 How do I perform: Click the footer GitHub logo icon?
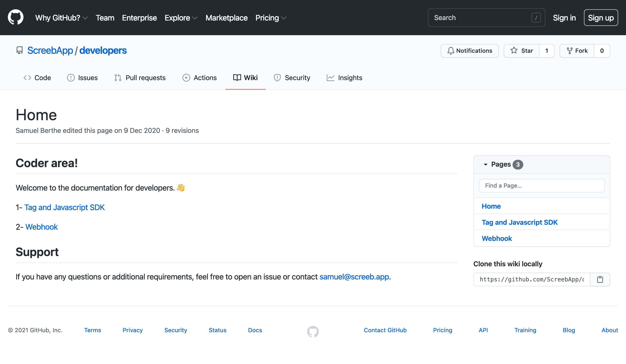coord(313,332)
